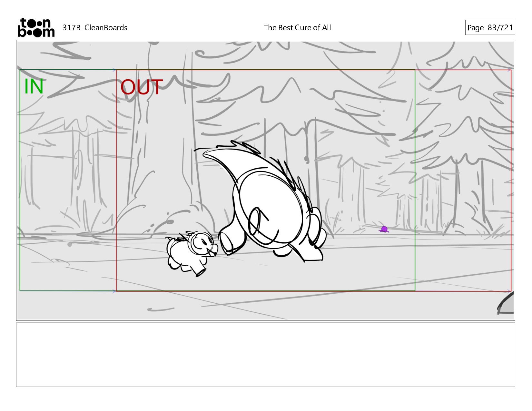Click the purple creature in the storyboard
Screen dimensions: 532x411
[384, 229]
